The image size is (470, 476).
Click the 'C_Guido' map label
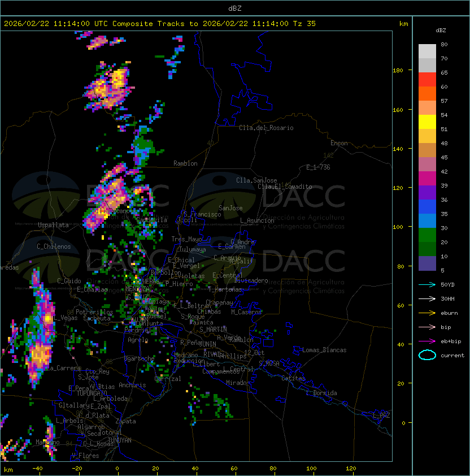(69, 281)
